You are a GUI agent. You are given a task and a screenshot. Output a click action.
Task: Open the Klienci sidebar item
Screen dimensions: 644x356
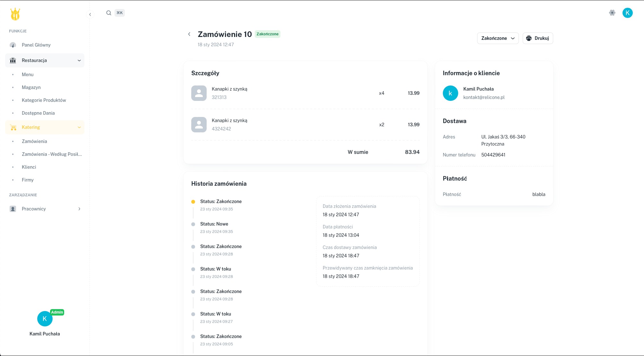point(29,167)
